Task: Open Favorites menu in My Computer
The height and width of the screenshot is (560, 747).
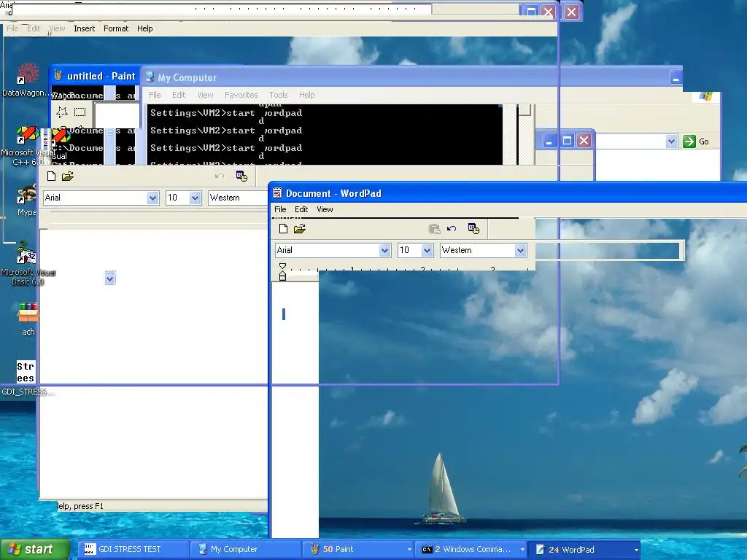Action: click(x=241, y=95)
